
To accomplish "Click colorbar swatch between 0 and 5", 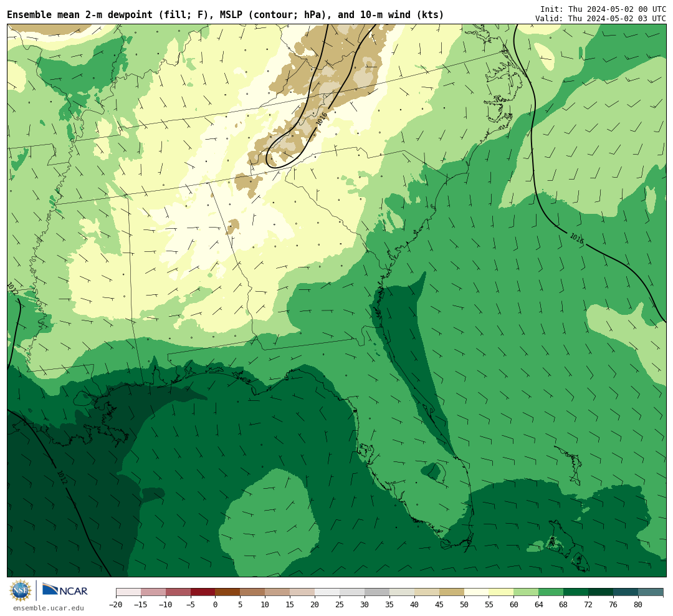I will [x=228, y=592].
